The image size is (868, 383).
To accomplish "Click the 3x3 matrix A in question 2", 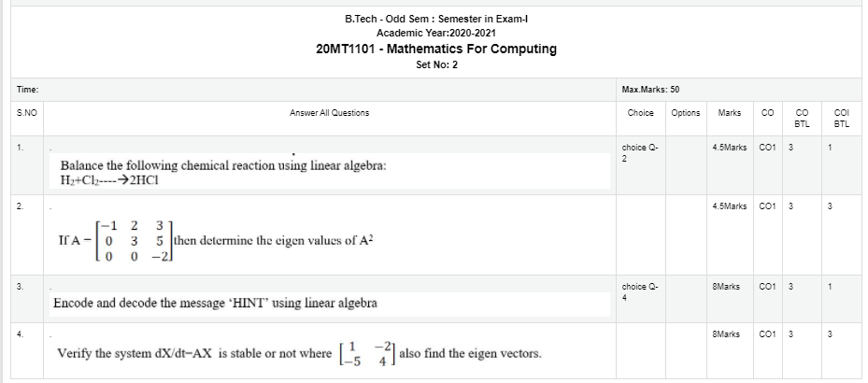I will (135, 241).
